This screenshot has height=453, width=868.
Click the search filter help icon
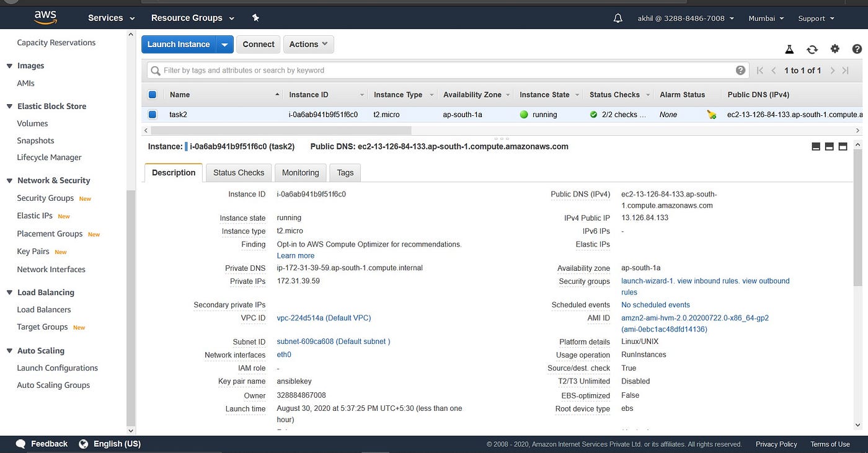click(x=740, y=70)
